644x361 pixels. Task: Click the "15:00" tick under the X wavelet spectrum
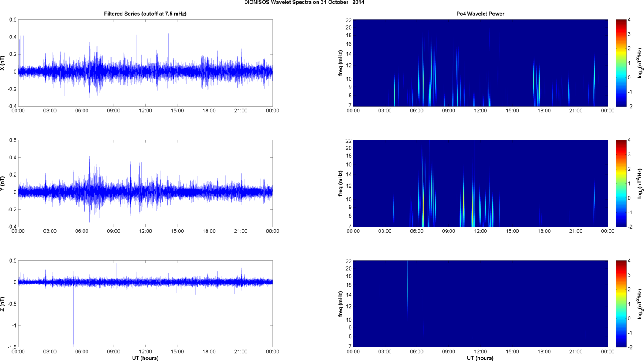point(512,111)
